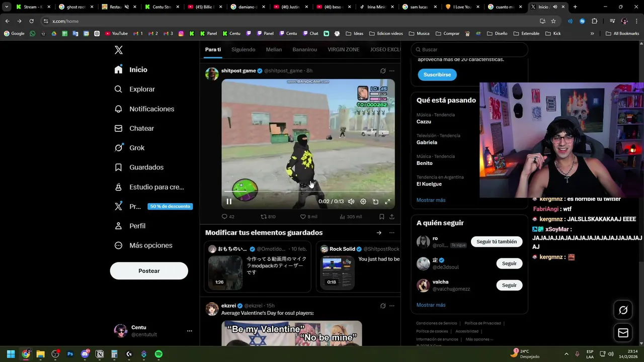Click the Suscribirse button

click(x=437, y=74)
